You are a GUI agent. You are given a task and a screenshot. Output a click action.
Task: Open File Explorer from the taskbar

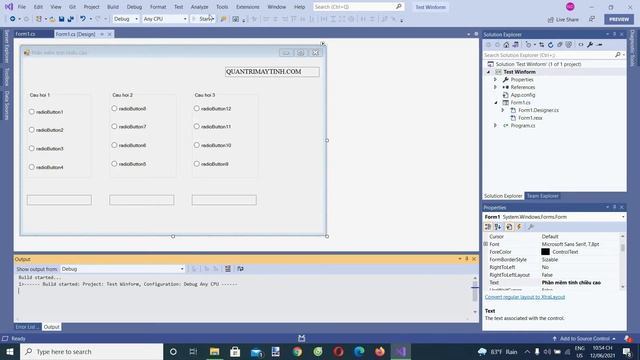tap(214, 351)
